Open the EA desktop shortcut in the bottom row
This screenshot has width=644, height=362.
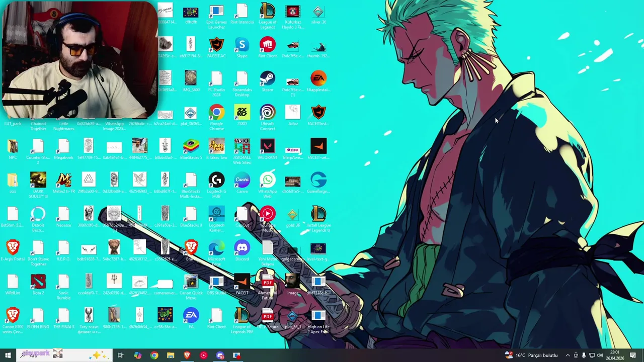tap(191, 317)
